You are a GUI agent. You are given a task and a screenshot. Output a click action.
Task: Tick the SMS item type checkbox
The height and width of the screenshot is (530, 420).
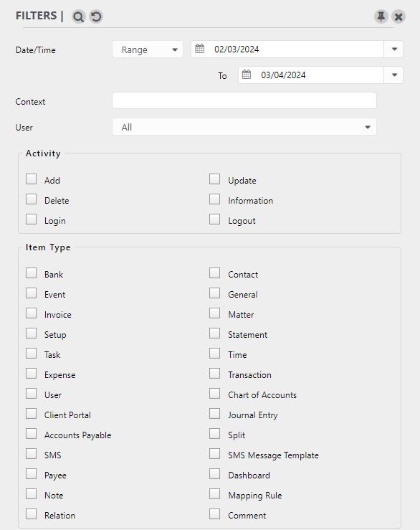[x=32, y=454]
